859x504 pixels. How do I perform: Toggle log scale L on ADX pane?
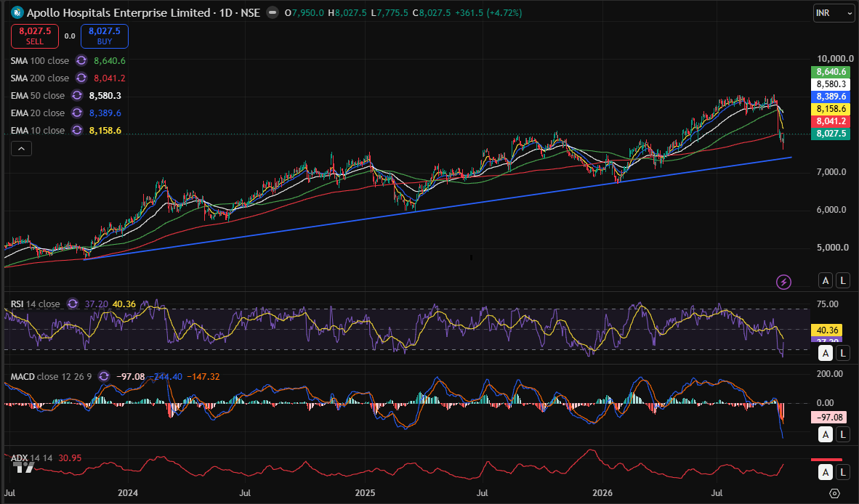843,472
